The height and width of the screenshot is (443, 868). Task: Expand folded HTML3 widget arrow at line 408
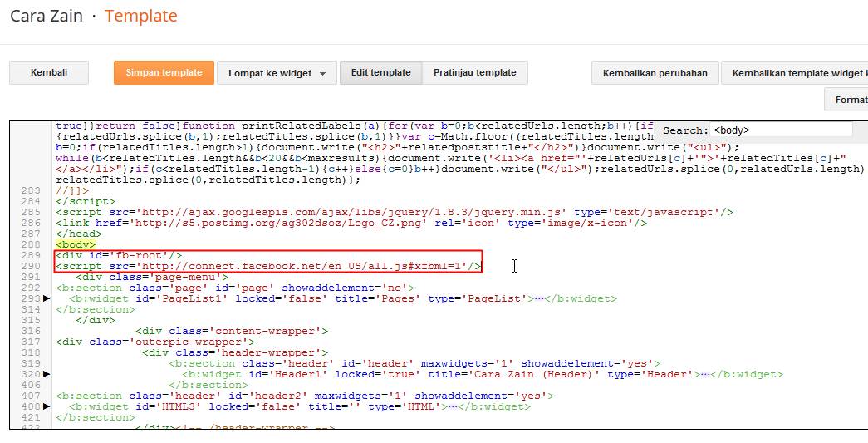pos(47,406)
